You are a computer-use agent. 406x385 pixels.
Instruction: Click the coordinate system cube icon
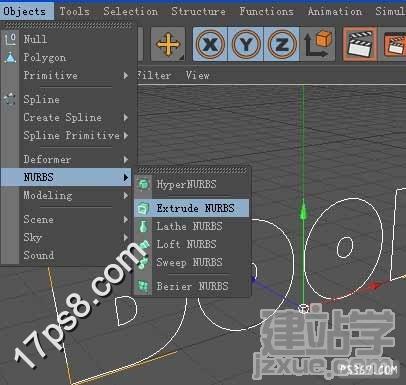318,44
